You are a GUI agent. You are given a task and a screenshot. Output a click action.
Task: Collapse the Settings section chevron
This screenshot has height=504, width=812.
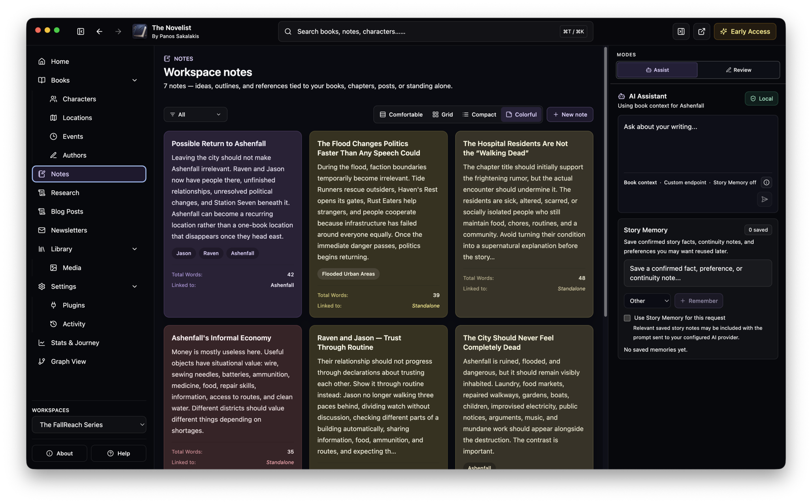(x=134, y=286)
